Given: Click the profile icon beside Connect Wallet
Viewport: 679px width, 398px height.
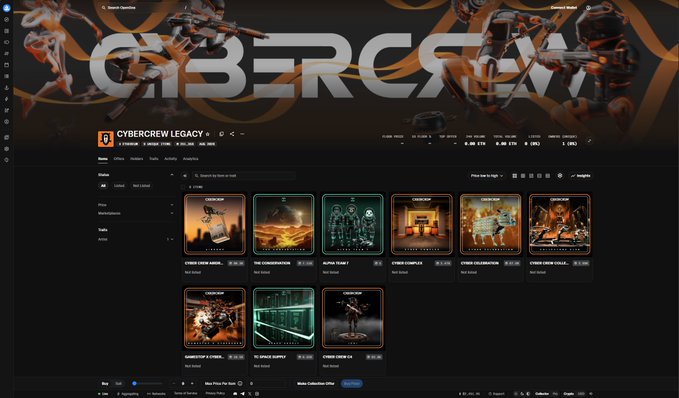Looking at the screenshot, I should coord(588,8).
